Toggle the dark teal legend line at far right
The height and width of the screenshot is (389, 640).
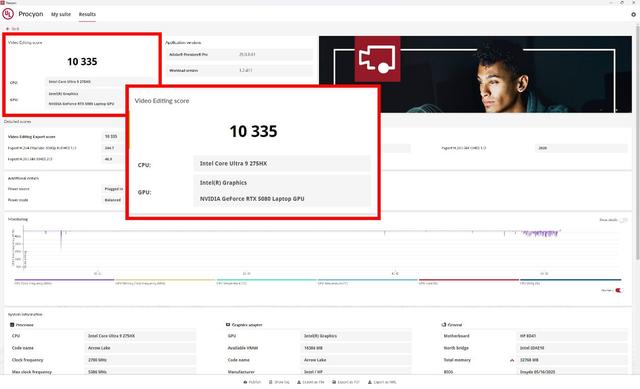[570, 280]
